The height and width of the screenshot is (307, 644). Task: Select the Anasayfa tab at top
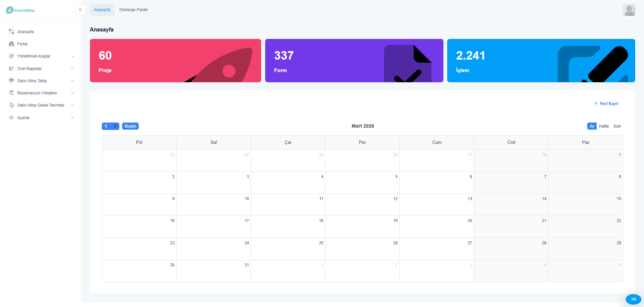click(102, 10)
